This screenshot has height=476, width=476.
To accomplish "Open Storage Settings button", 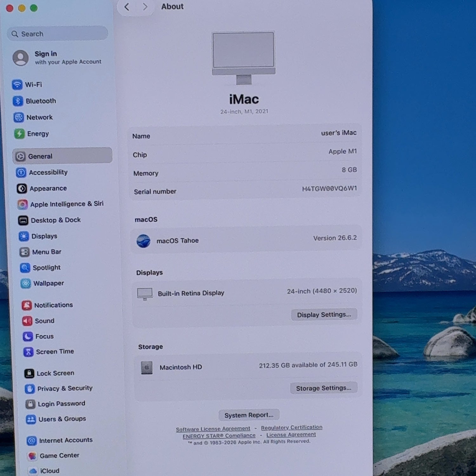I will pos(324,388).
